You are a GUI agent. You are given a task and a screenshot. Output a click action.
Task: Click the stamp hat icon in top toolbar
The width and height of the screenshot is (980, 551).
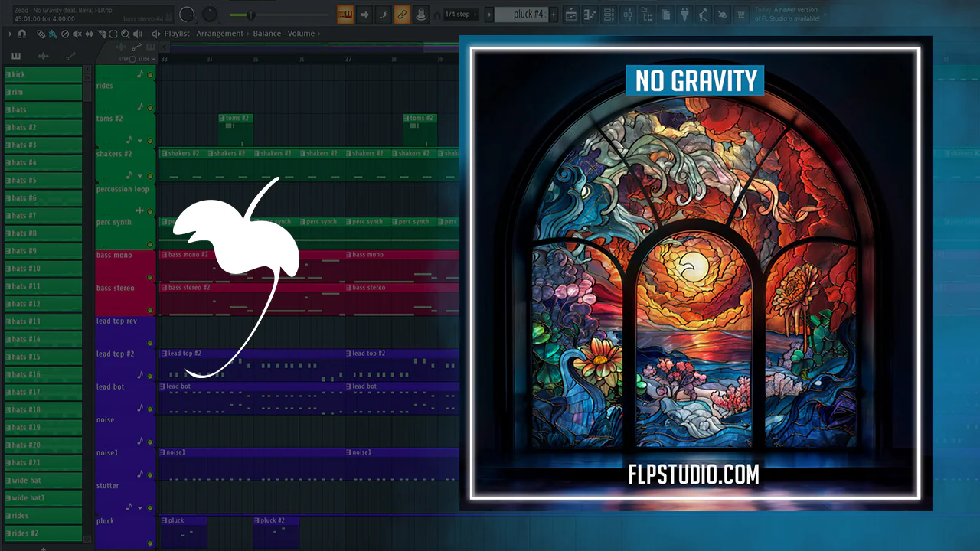[421, 15]
